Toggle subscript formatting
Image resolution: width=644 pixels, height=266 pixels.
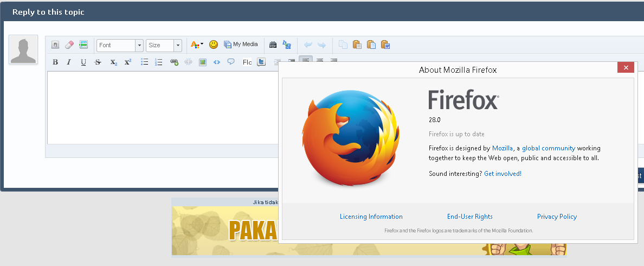pos(114,62)
